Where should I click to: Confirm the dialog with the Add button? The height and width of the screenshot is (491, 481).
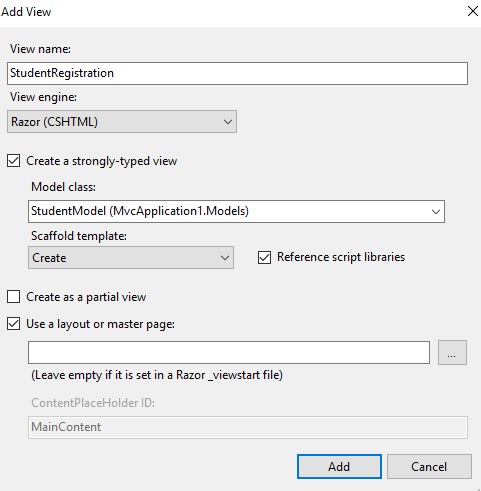[x=339, y=466]
